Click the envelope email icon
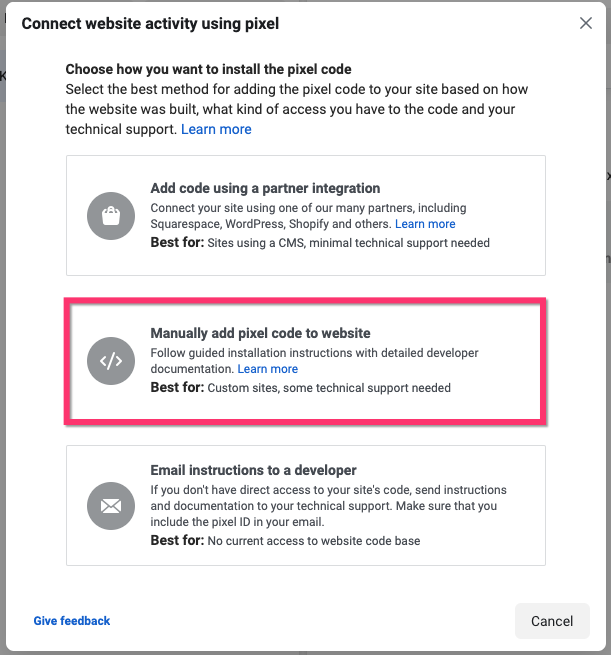This screenshot has width=611, height=655. tap(111, 506)
